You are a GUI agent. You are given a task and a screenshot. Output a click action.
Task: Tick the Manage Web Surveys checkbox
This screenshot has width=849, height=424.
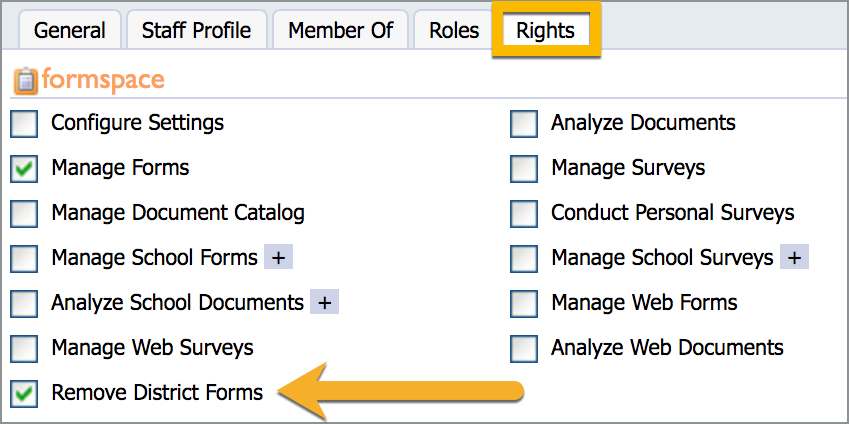pyautogui.click(x=24, y=348)
